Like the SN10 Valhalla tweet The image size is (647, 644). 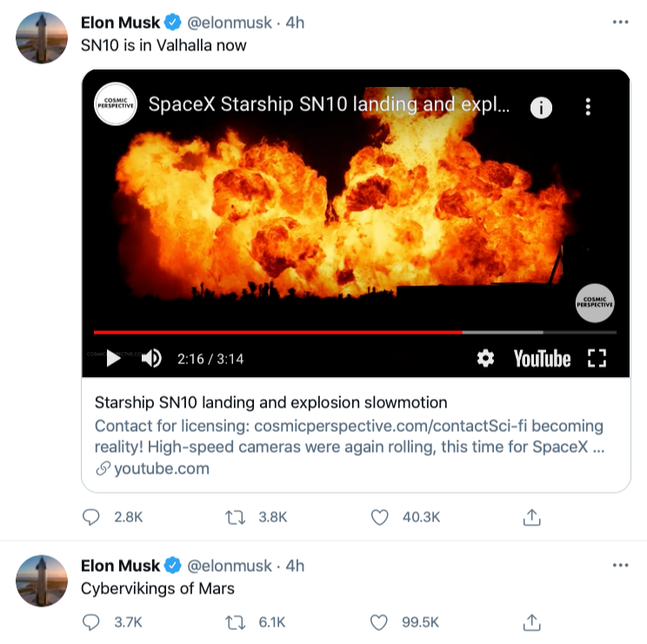pos(379,517)
